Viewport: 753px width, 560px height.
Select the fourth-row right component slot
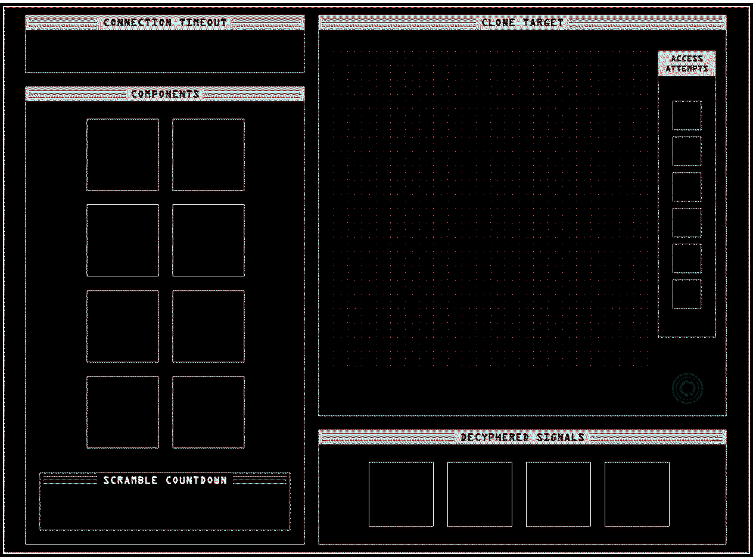[x=209, y=412]
